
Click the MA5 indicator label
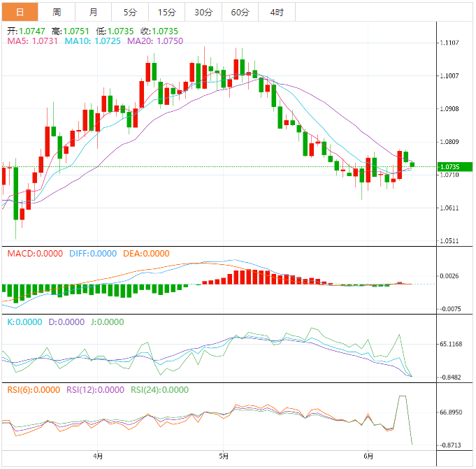(x=31, y=42)
